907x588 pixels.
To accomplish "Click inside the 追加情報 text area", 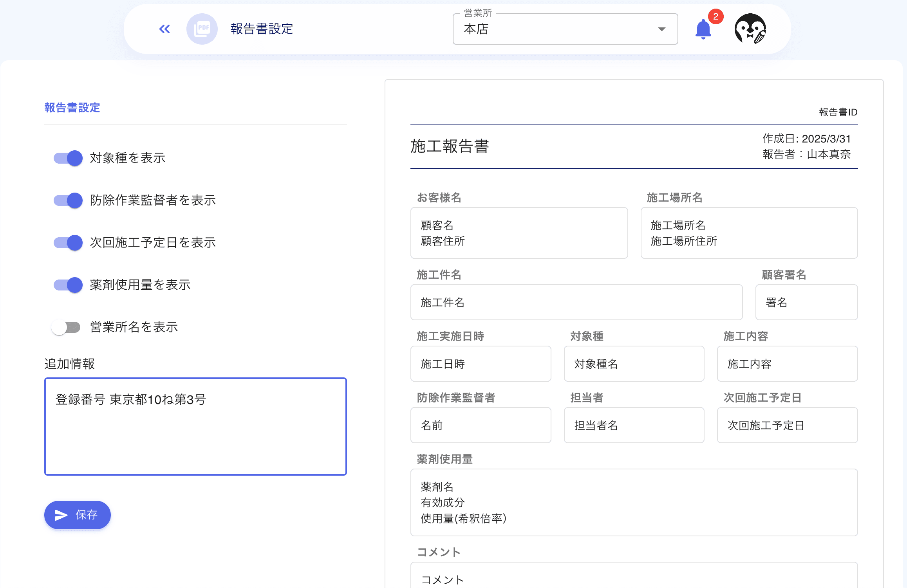I will click(x=195, y=427).
